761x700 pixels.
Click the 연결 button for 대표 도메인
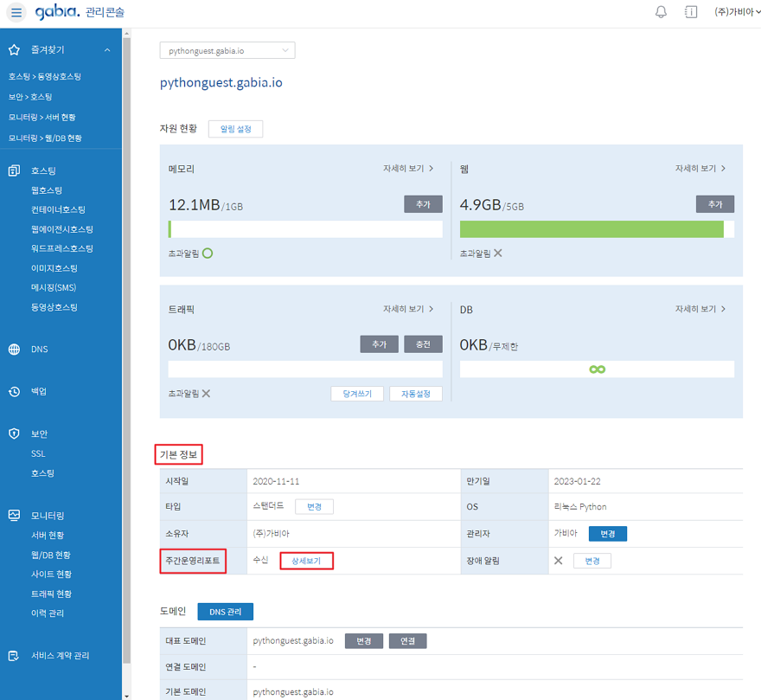407,641
